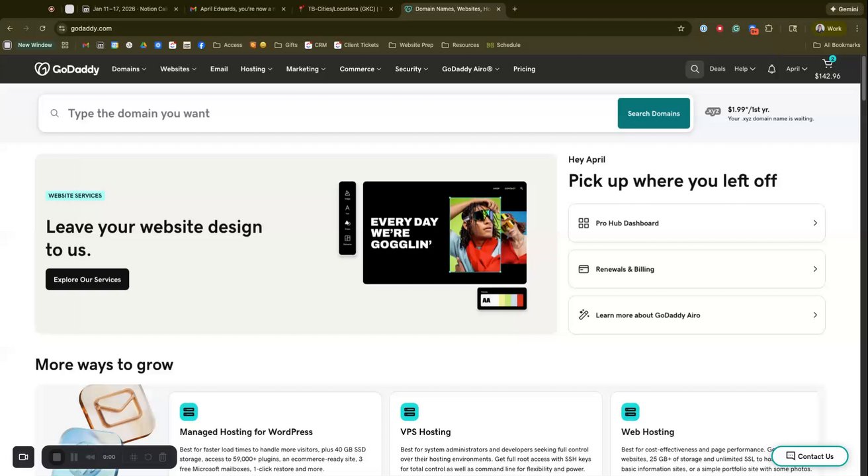Click the dotted grid icon in the recorder bar
The width and height of the screenshot is (868, 476).
133,457
